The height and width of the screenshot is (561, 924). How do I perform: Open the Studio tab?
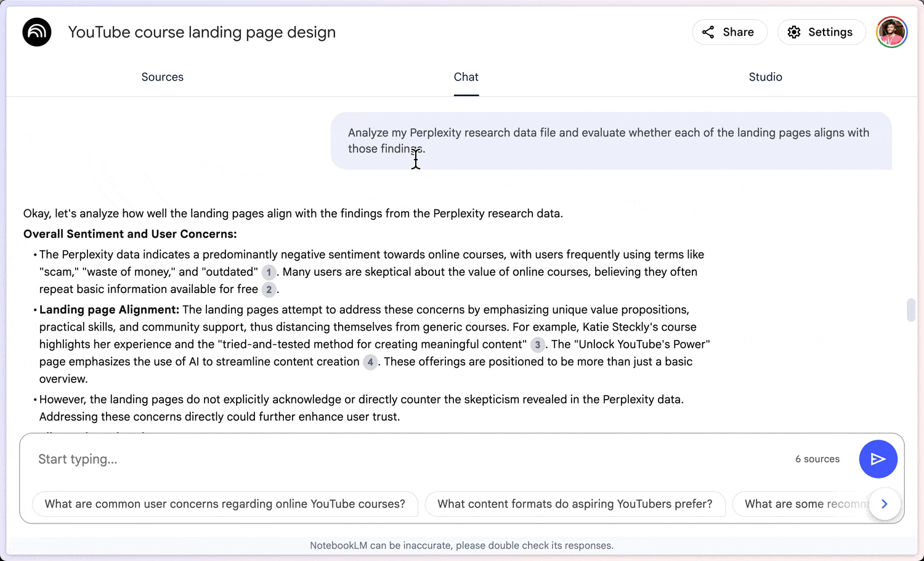tap(765, 77)
